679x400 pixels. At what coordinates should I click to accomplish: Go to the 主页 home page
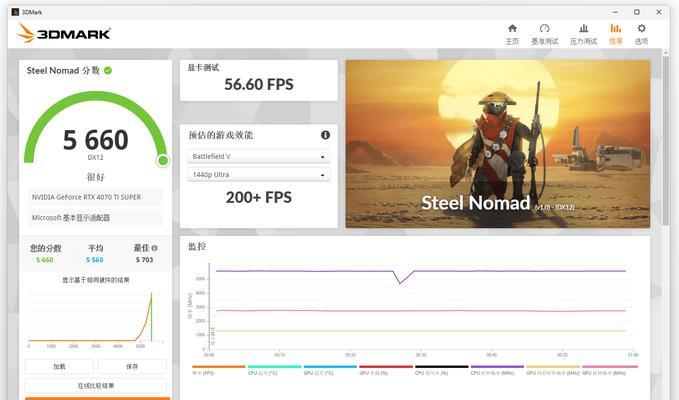[512, 34]
